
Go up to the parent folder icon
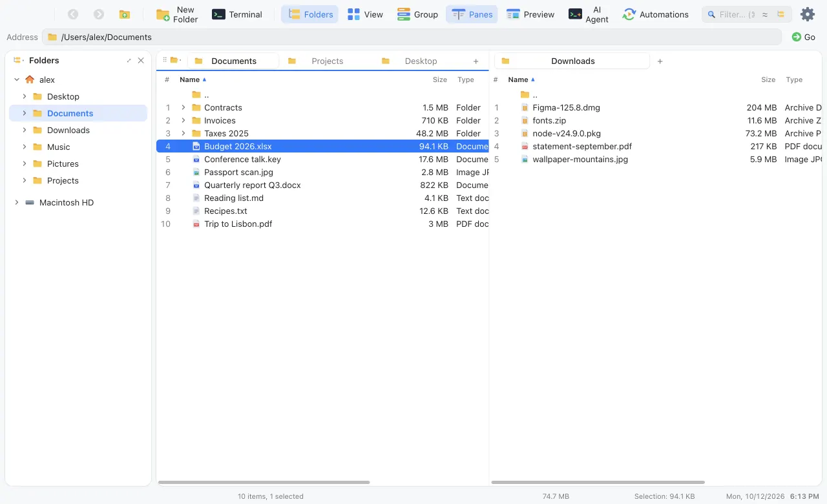[x=125, y=14]
